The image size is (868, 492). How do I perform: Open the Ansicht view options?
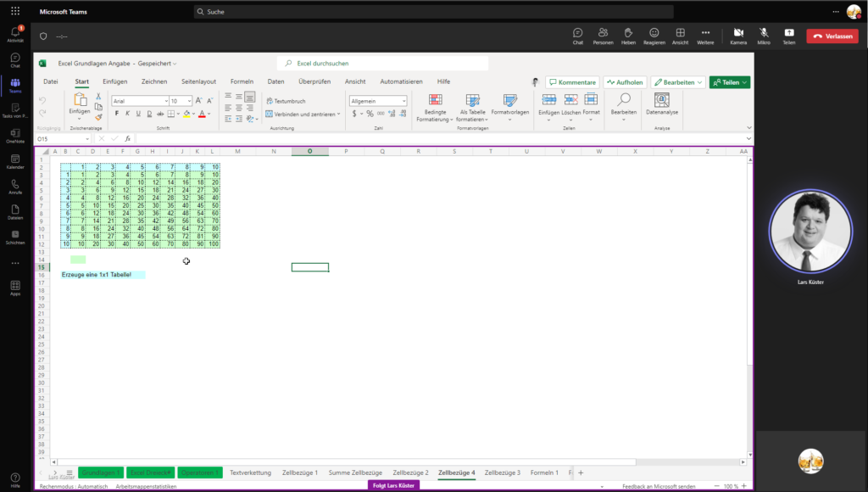pos(681,36)
